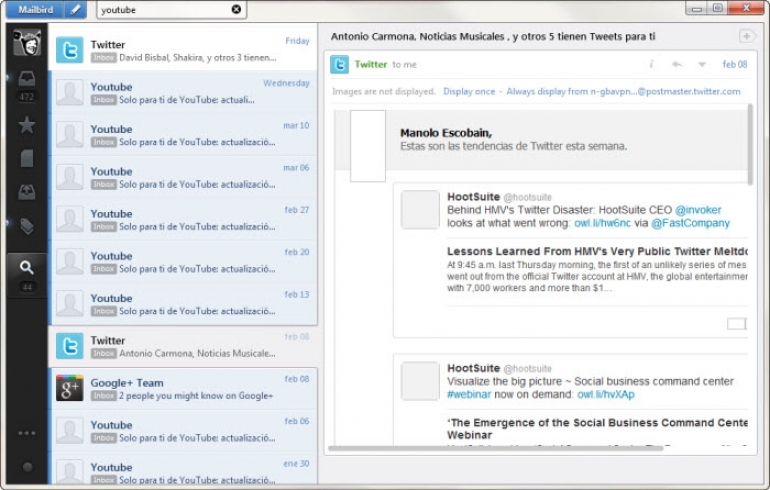Open the mar 10 Youtube email

[183, 135]
